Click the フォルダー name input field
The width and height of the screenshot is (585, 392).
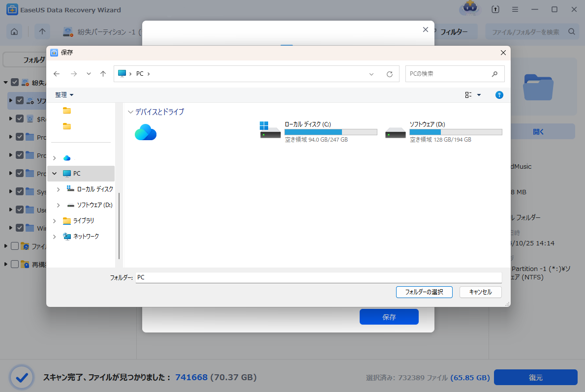(x=318, y=277)
